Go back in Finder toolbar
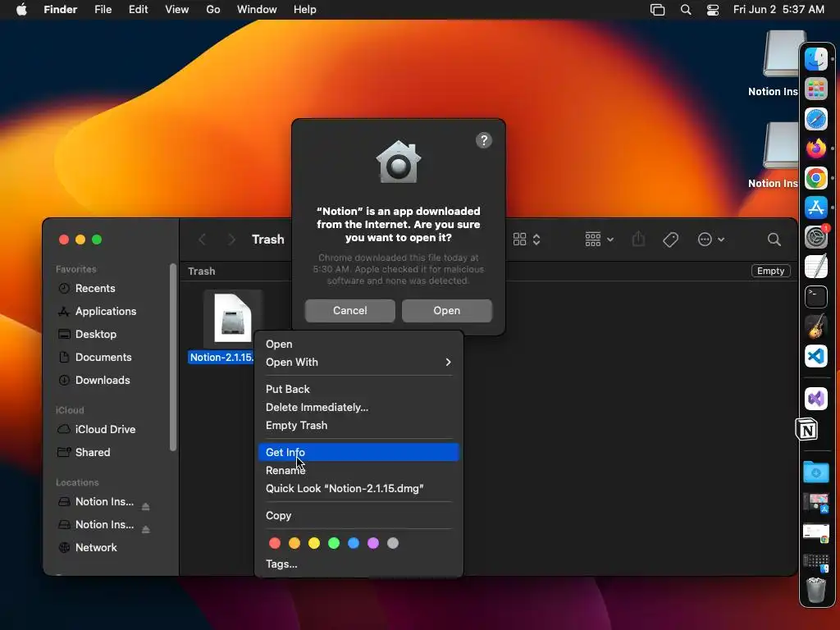The image size is (840, 630). 202,240
